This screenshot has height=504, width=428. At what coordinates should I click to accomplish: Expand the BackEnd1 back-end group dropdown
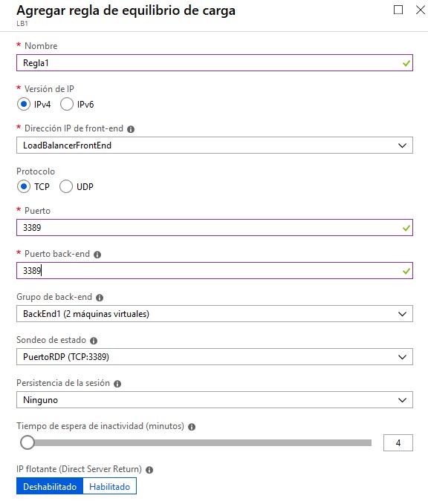[x=215, y=314]
